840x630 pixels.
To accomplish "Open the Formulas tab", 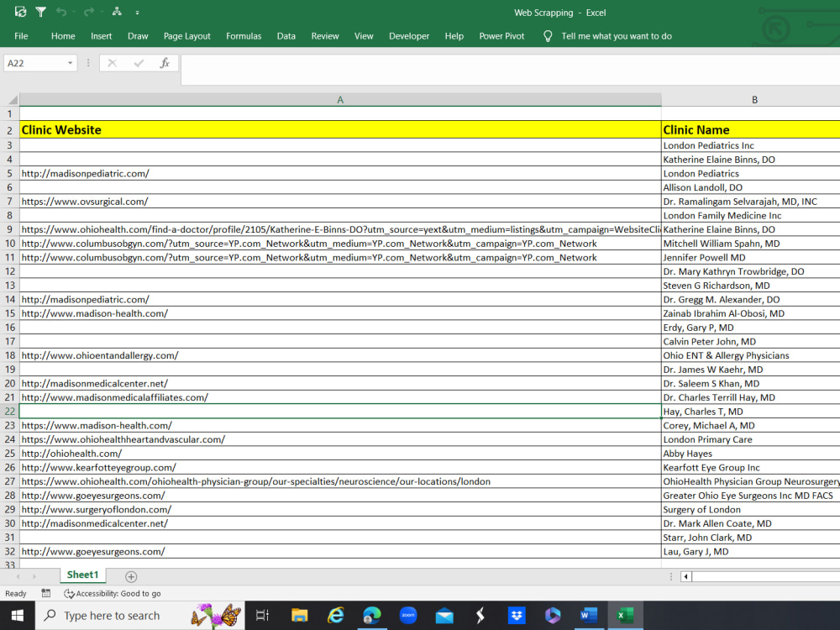I will pyautogui.click(x=244, y=36).
